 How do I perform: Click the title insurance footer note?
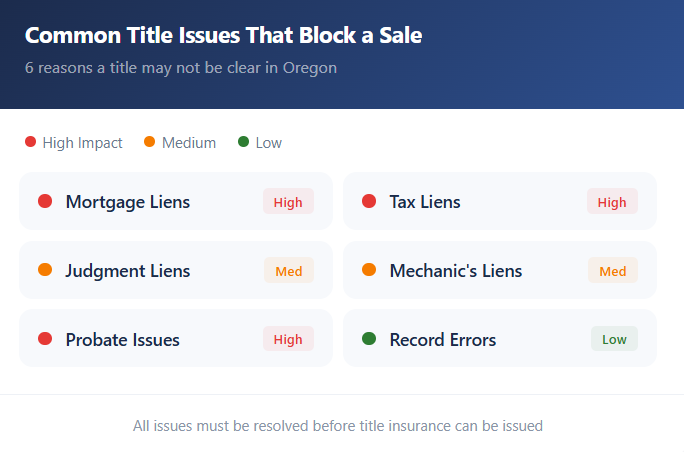(338, 426)
